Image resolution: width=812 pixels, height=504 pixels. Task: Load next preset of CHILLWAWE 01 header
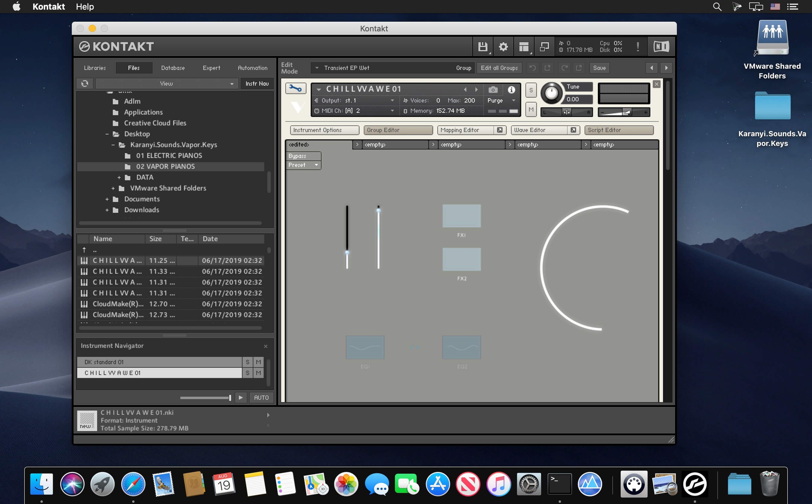[x=477, y=89]
